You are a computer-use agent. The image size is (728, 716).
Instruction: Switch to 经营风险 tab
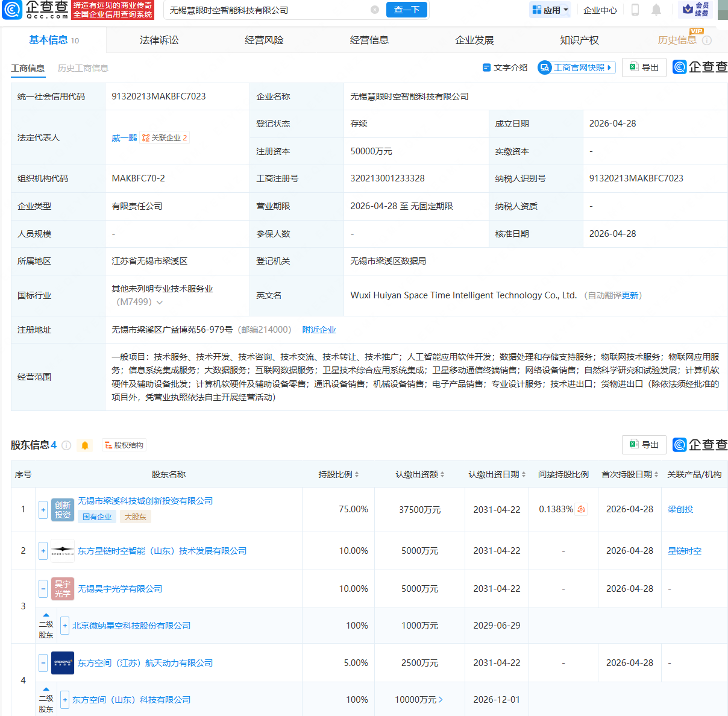(264, 40)
